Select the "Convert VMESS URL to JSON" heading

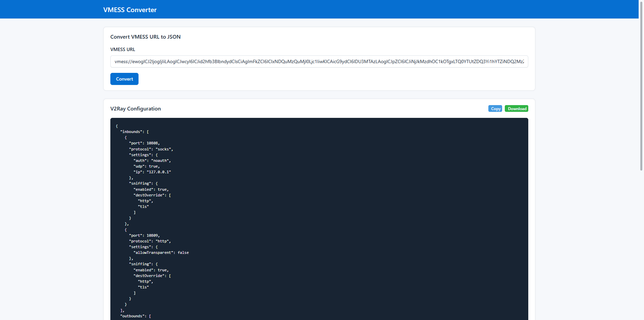(145, 37)
